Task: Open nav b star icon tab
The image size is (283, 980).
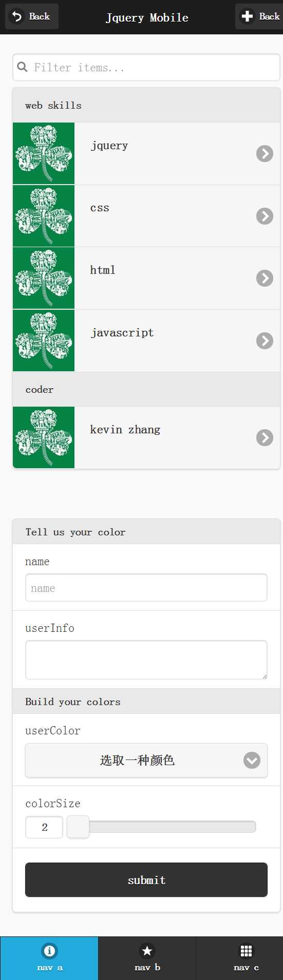Action: pos(147,958)
